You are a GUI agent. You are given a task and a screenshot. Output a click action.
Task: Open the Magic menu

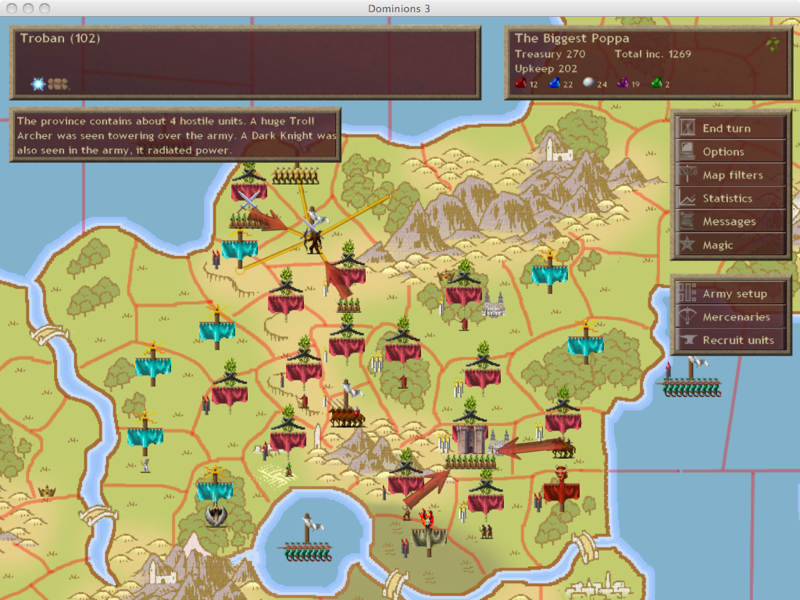(730, 245)
